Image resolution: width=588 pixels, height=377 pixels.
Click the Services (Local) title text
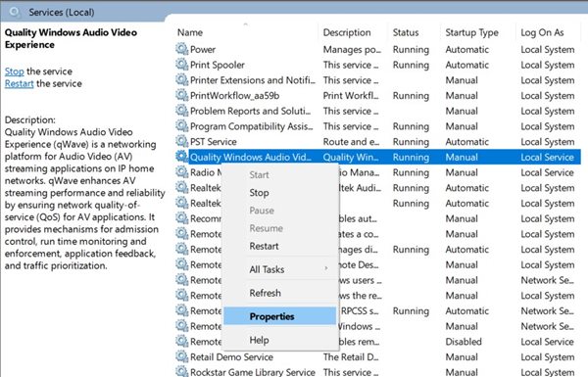pyautogui.click(x=62, y=12)
